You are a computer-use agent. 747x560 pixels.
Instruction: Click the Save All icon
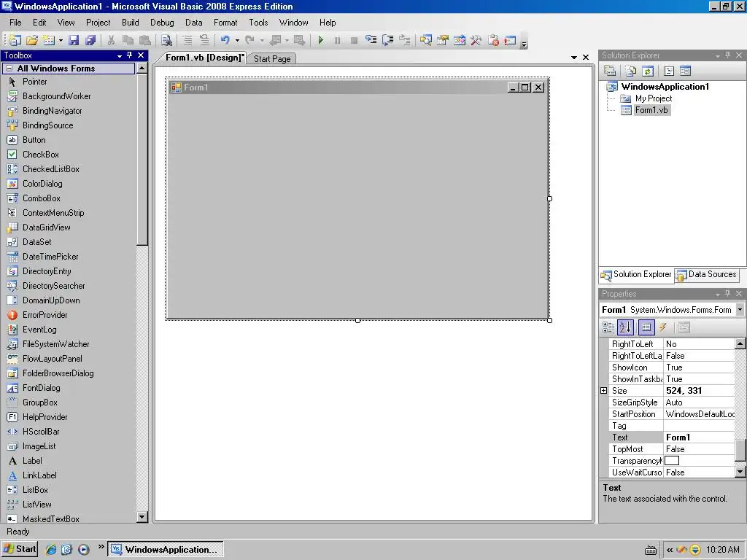pos(90,41)
